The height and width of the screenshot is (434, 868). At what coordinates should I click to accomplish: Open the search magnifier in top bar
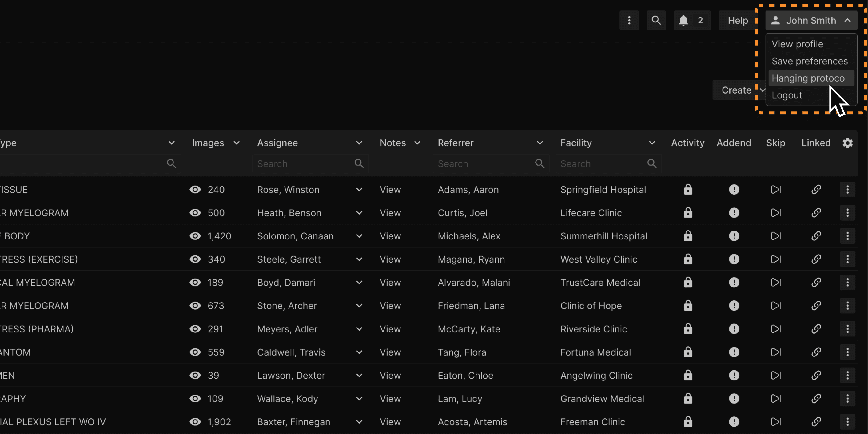click(656, 21)
